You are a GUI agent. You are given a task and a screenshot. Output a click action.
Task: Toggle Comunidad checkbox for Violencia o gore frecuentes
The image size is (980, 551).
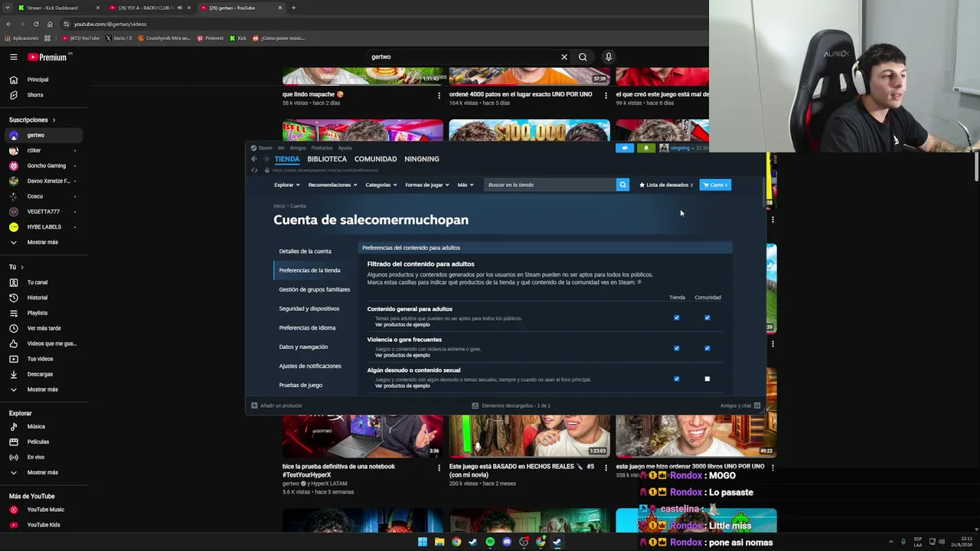pyautogui.click(x=707, y=348)
